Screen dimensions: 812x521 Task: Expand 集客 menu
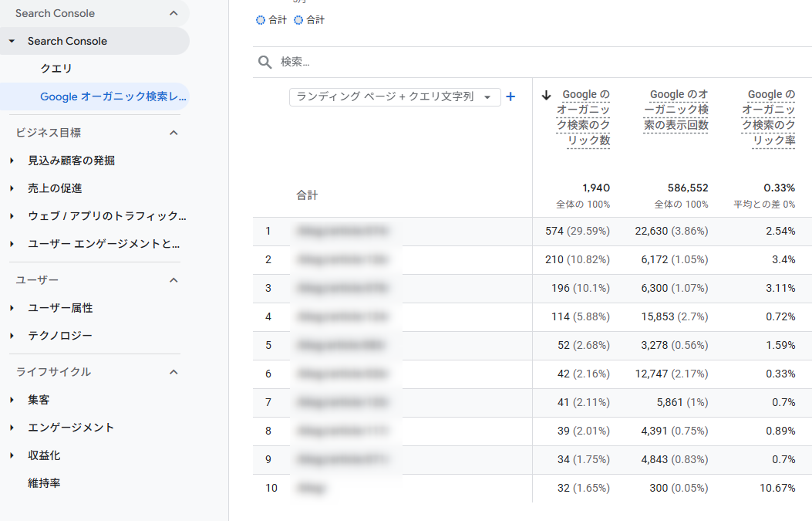[12, 400]
